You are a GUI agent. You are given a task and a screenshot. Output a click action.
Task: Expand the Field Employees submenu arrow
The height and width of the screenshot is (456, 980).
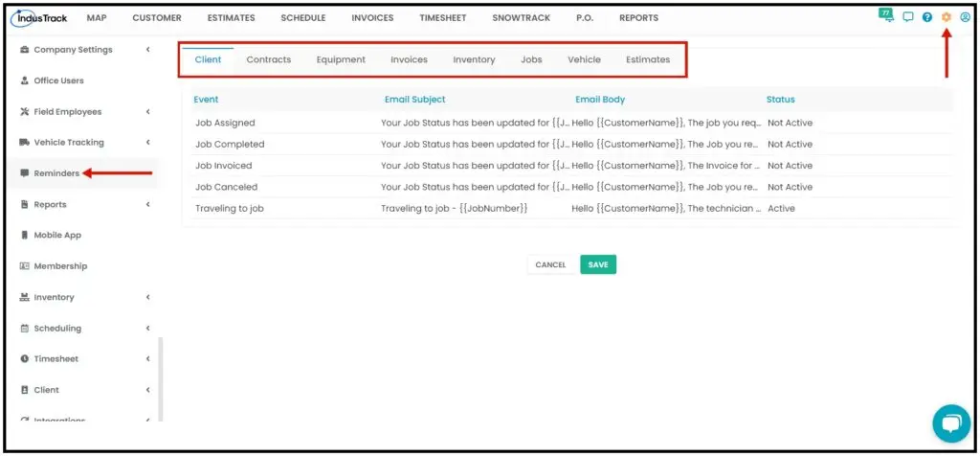coord(148,112)
